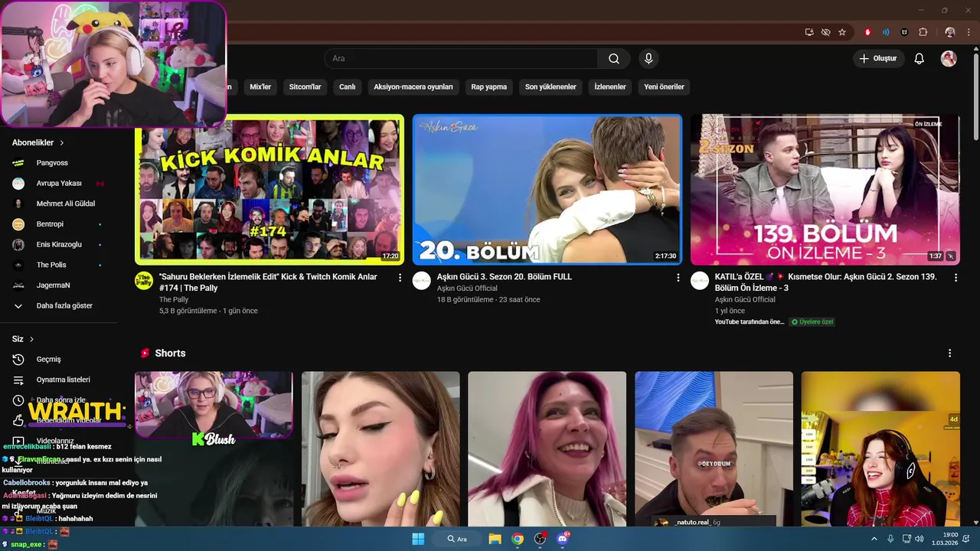
Task: Open the Chrome profile avatar
Action: pyautogui.click(x=950, y=32)
